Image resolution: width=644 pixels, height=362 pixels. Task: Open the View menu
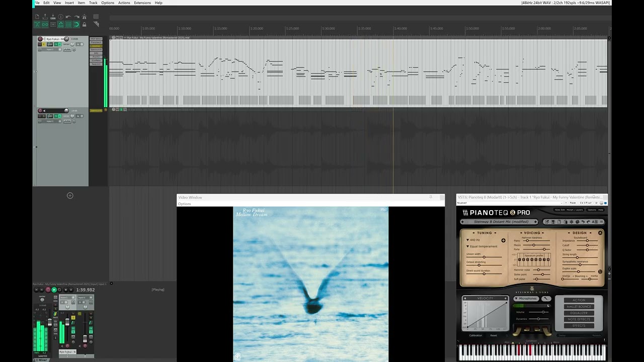coord(57,3)
